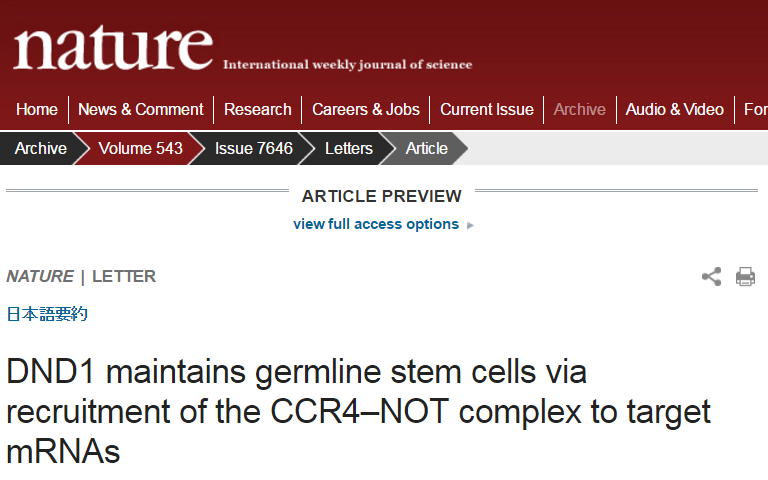Viewport: 768px width, 480px height.
Task: Click the partially visible For menu item
Action: point(755,109)
